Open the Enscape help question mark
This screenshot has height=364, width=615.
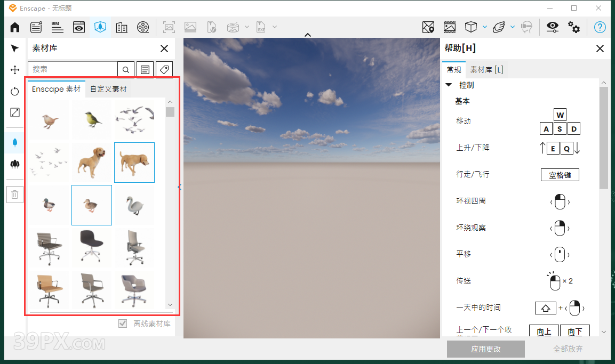point(600,27)
